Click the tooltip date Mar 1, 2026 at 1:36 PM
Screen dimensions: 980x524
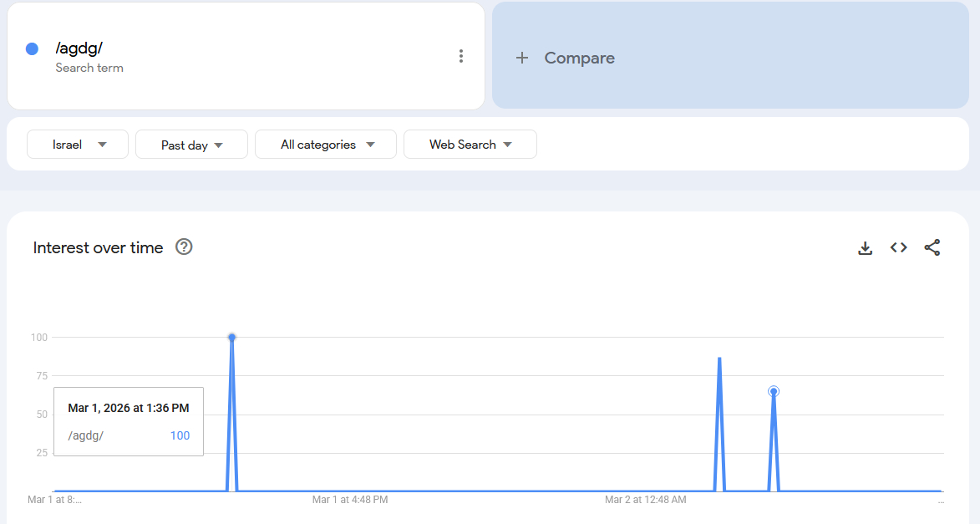pos(128,409)
